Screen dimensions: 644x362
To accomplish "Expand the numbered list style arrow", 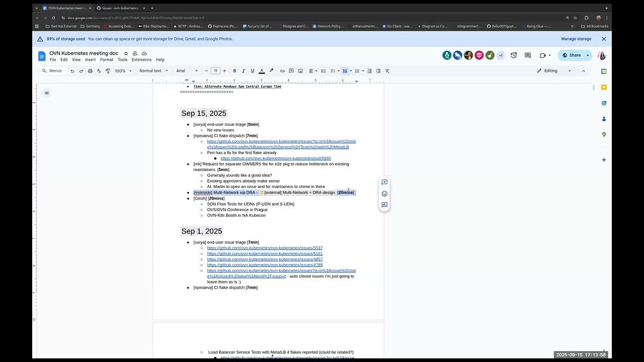I will click(x=362, y=71).
